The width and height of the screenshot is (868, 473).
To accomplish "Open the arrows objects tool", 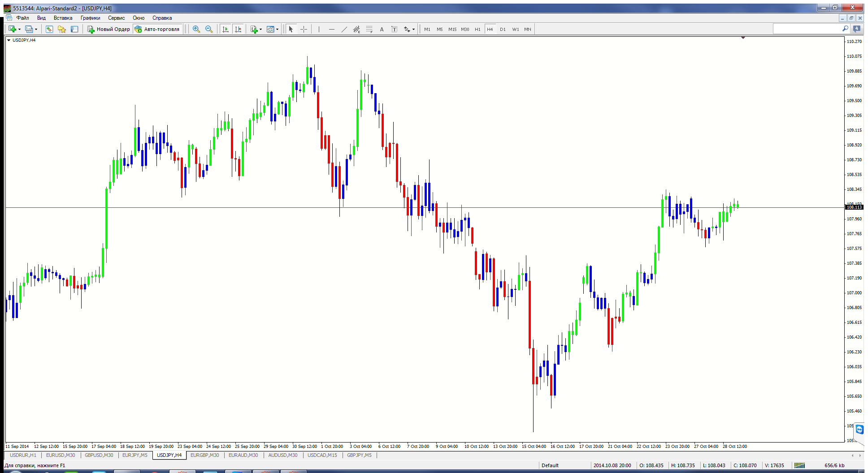I will click(x=407, y=29).
